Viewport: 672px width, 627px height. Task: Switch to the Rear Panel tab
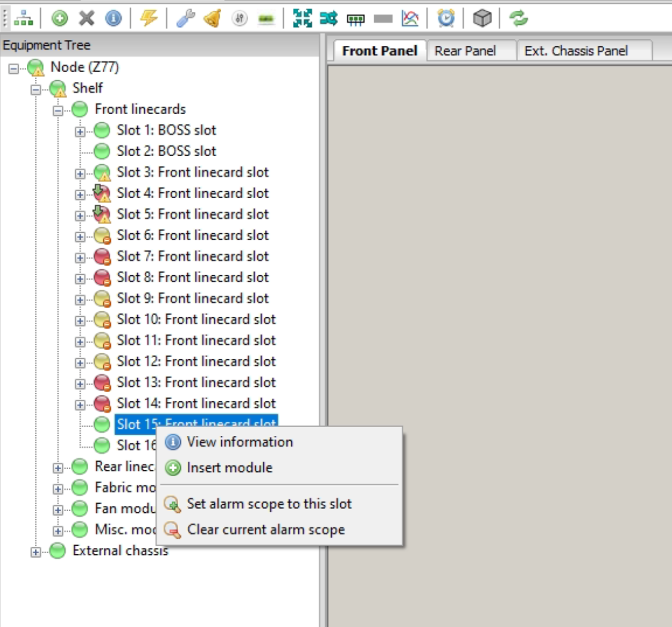click(465, 51)
